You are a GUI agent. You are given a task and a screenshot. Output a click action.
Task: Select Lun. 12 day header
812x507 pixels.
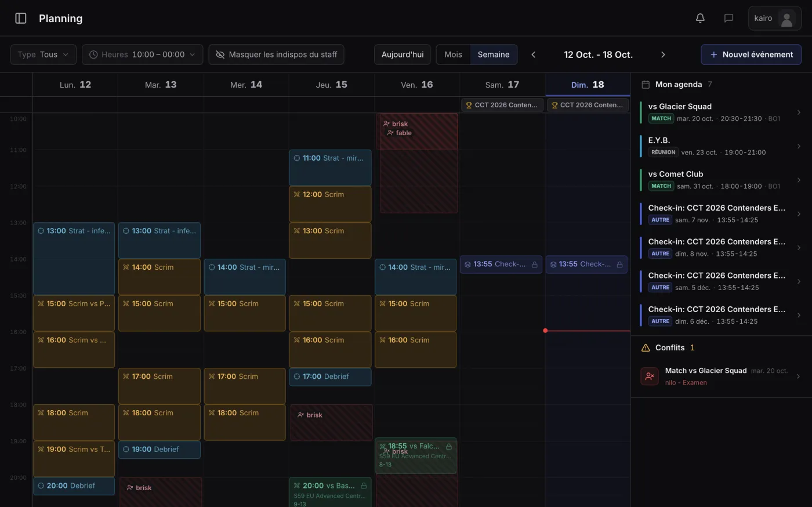75,85
